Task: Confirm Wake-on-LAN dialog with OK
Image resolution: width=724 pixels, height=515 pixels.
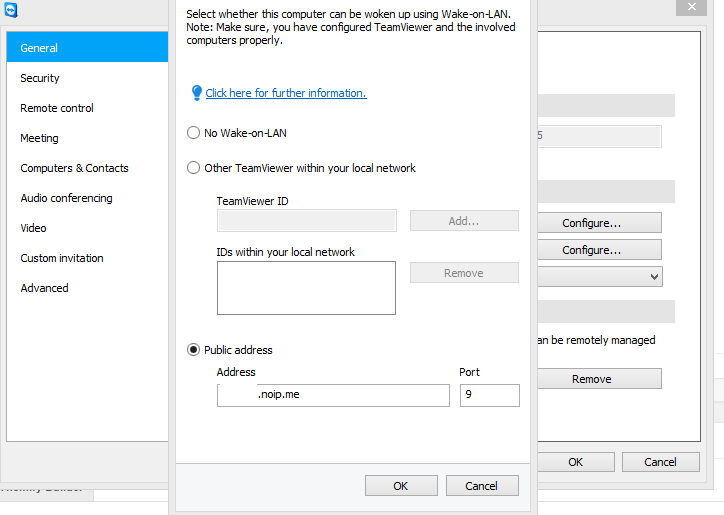Action: [x=401, y=485]
